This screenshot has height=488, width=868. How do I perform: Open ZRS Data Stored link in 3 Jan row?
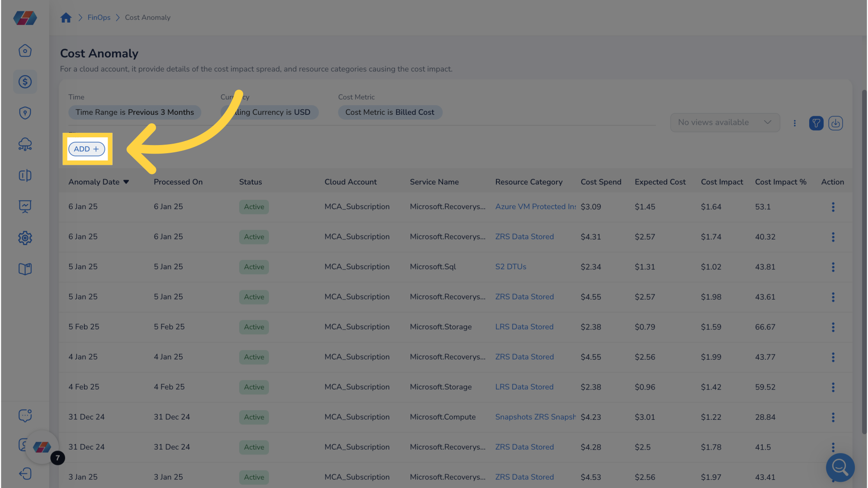(524, 477)
